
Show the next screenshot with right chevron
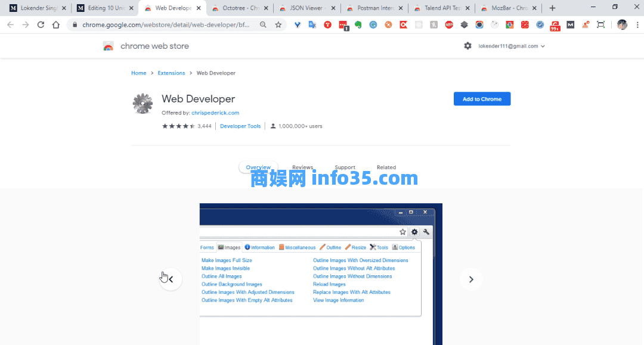click(471, 279)
